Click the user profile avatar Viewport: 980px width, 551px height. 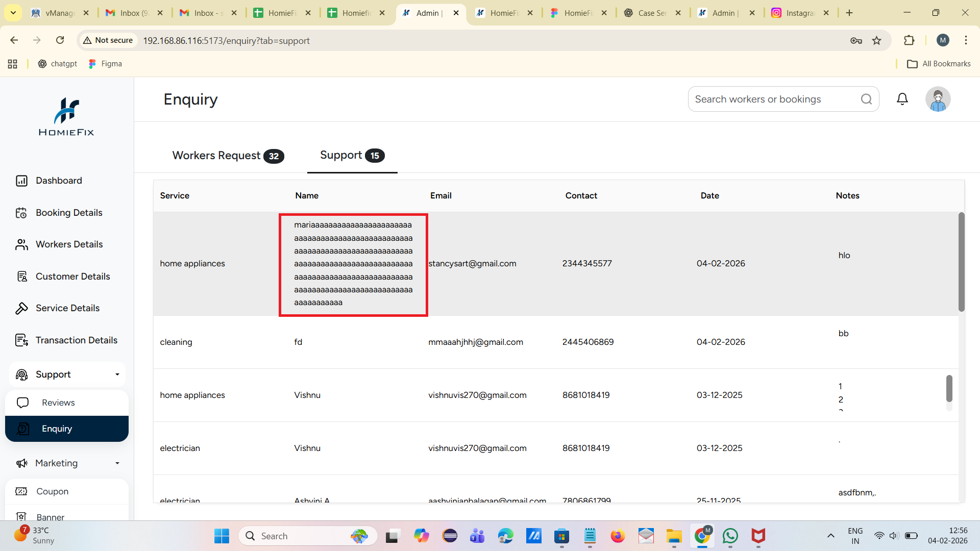938,99
